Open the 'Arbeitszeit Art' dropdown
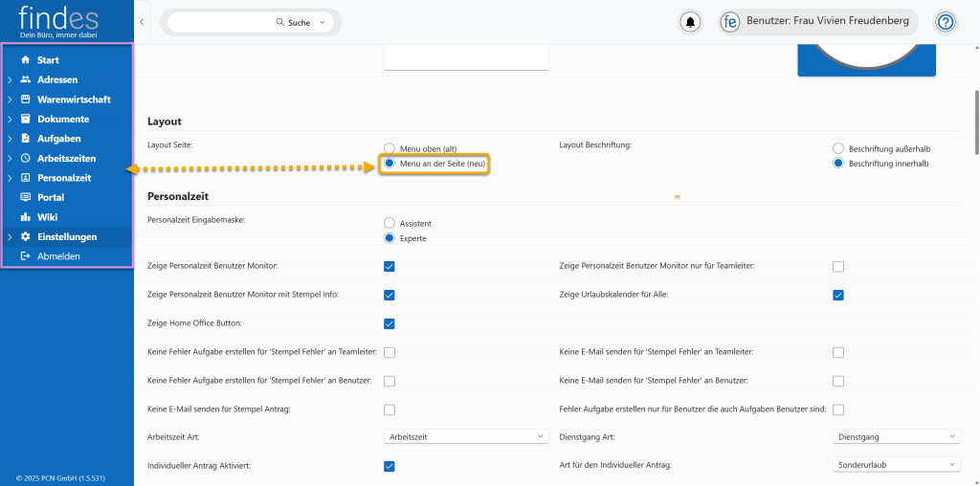This screenshot has width=980, height=486. point(465,436)
